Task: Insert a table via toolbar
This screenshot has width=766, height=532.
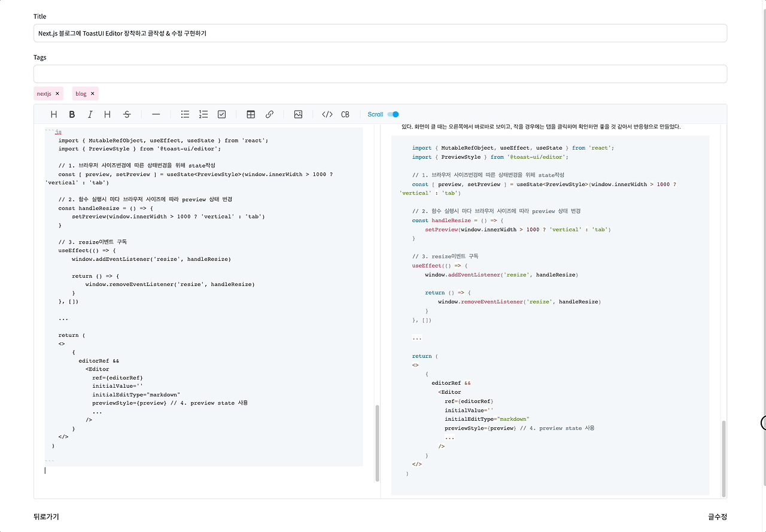Action: point(251,114)
